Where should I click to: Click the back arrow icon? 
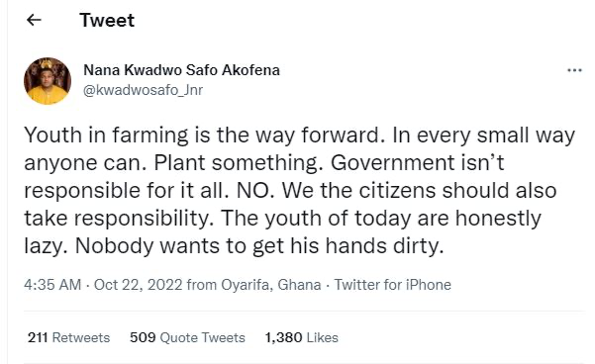pyautogui.click(x=34, y=20)
